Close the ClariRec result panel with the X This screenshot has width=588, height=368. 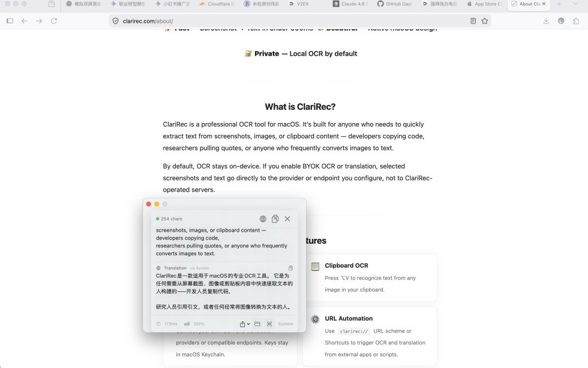tap(287, 219)
